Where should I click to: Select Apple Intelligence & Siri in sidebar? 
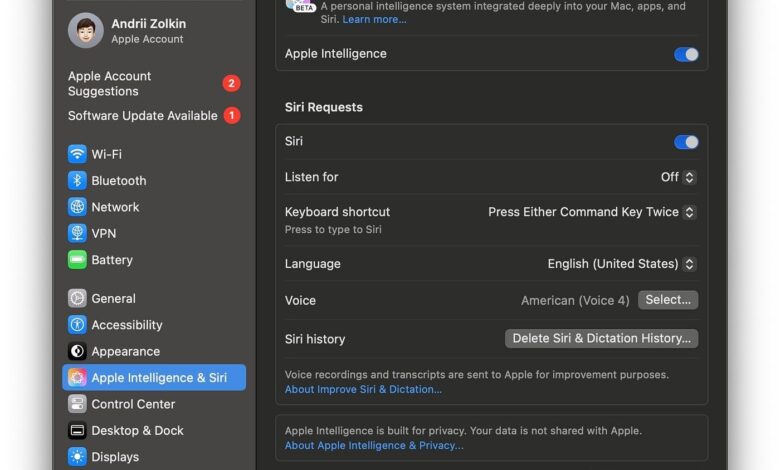tap(154, 377)
